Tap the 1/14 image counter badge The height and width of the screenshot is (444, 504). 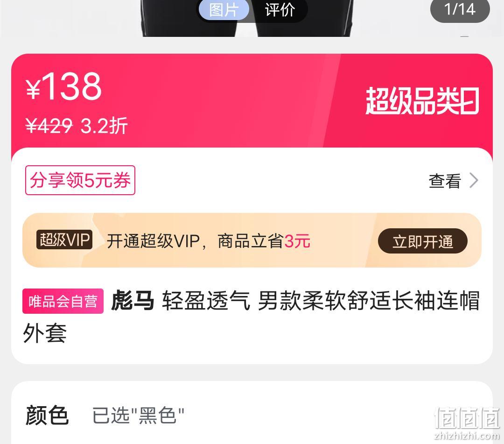point(460,9)
